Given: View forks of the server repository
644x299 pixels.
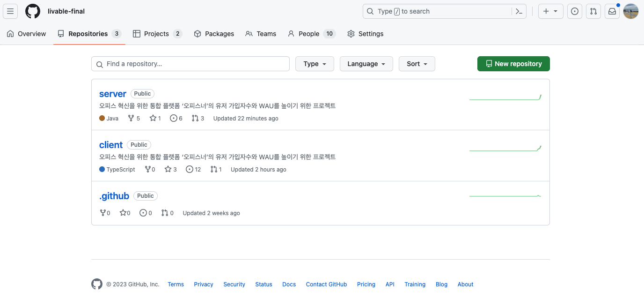Looking at the screenshot, I should [x=134, y=119].
